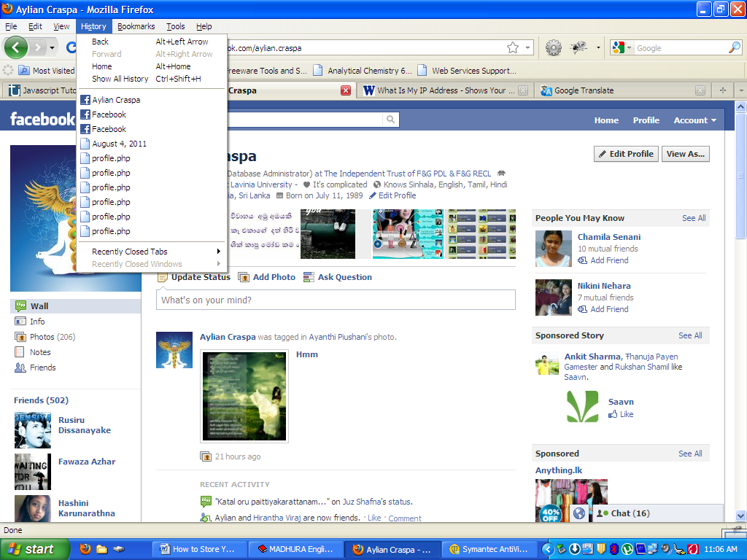747x560 pixels.
Task: Click See All for People You May Know
Action: (694, 218)
